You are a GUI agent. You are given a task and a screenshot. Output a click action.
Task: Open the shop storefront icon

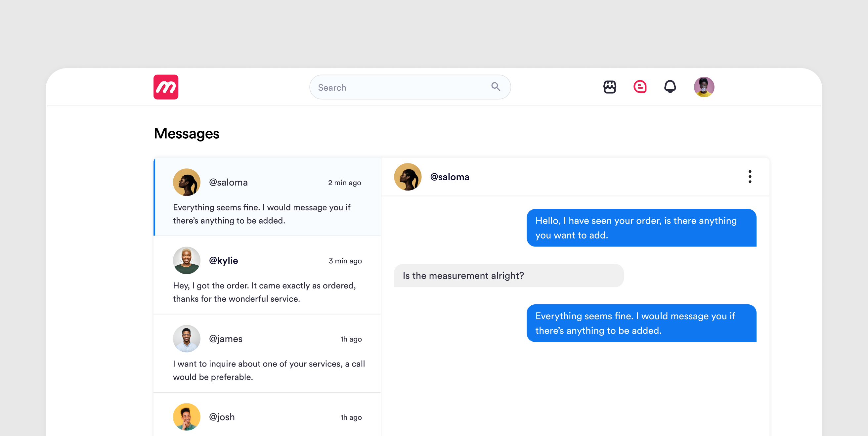(610, 87)
